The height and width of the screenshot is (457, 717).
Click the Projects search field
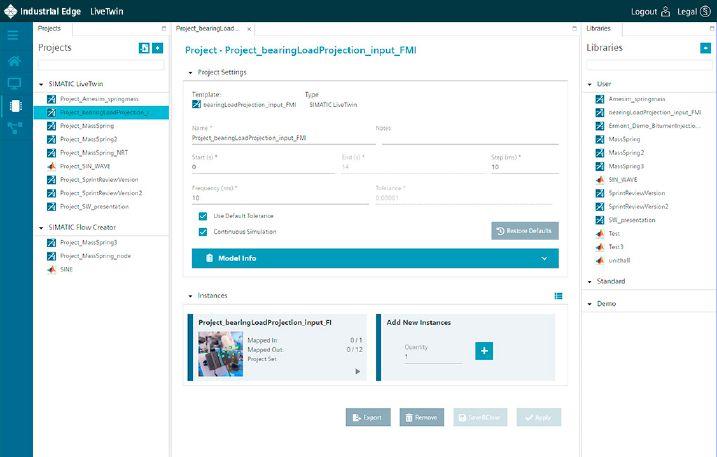click(101, 65)
